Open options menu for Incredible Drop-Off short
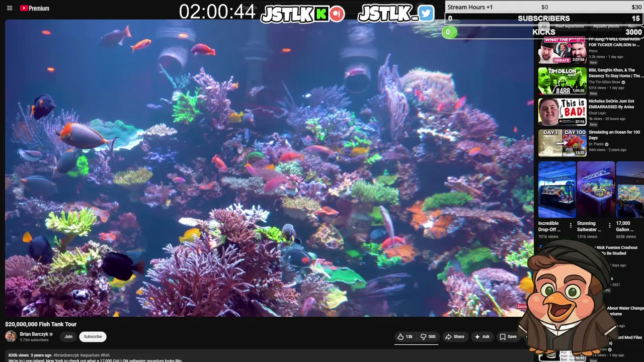This screenshot has height=362, width=644. coord(571,225)
